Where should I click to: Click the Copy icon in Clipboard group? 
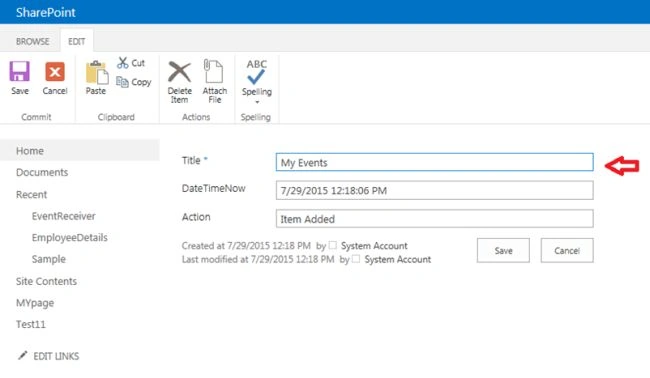pos(122,82)
